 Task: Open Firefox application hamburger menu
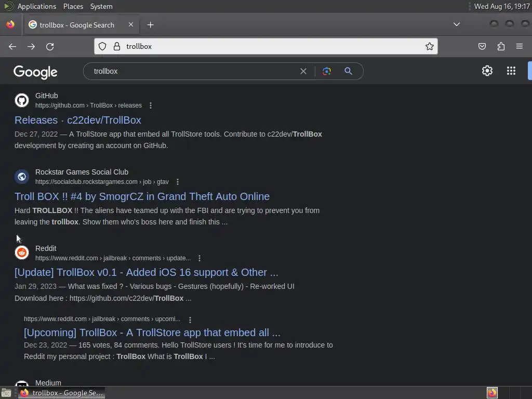(520, 46)
